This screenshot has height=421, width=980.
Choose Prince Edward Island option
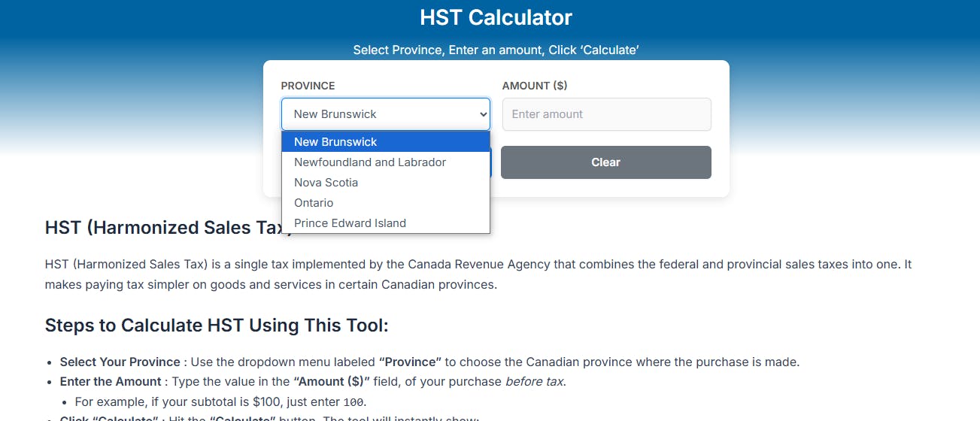point(386,223)
